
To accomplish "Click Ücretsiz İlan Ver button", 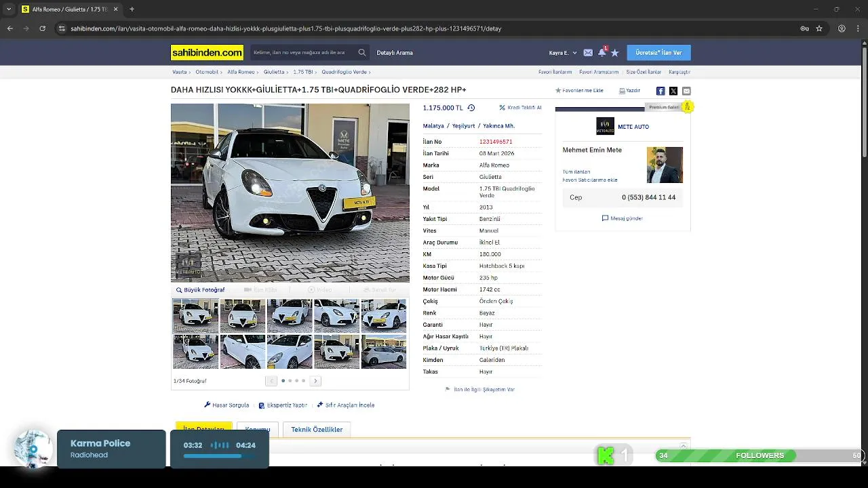I will 658,53.
